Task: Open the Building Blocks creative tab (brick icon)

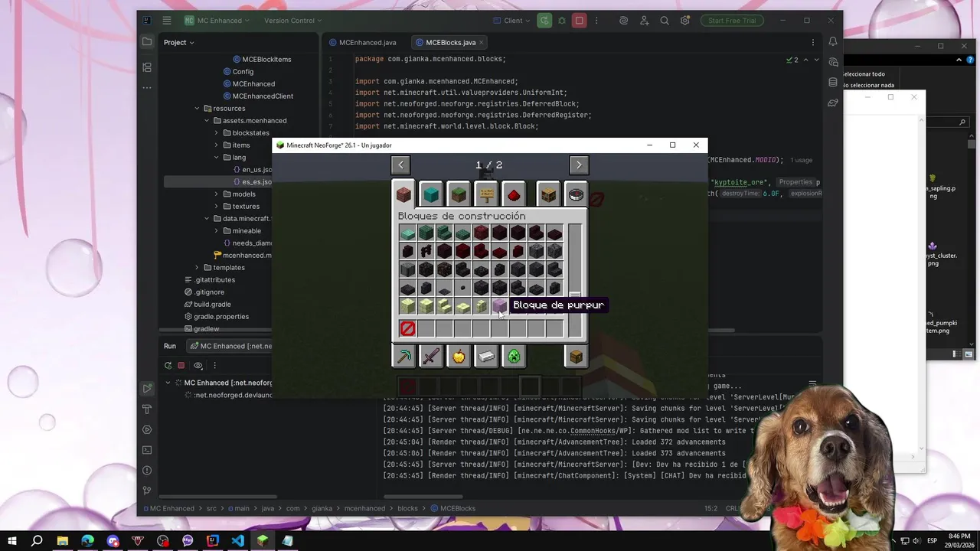Action: pyautogui.click(x=403, y=194)
